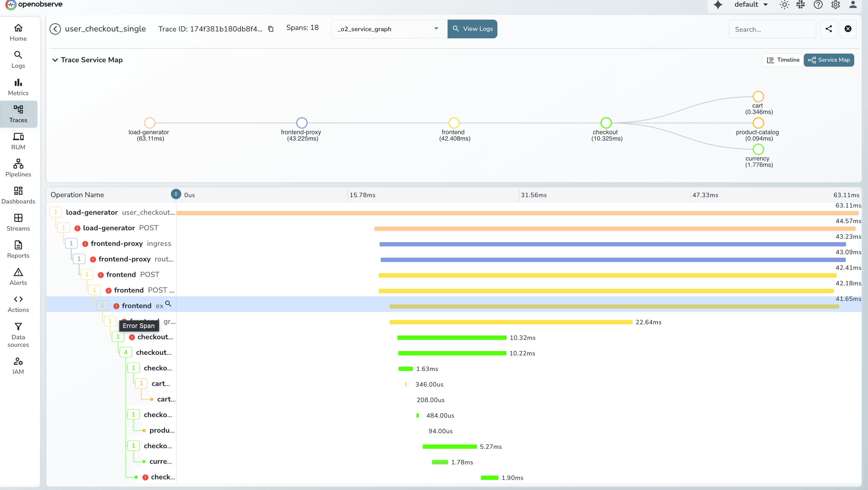The height and width of the screenshot is (490, 868).
Task: Select the checkout span bar showing 10.32ms
Action: (x=452, y=337)
